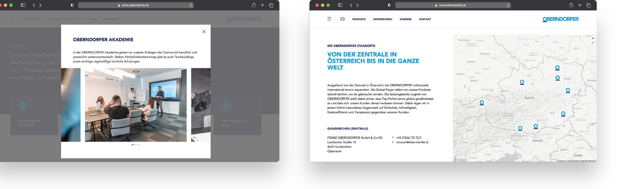The height and width of the screenshot is (189, 644).
Task: Select the map marker near Linz
Action: tap(522, 82)
